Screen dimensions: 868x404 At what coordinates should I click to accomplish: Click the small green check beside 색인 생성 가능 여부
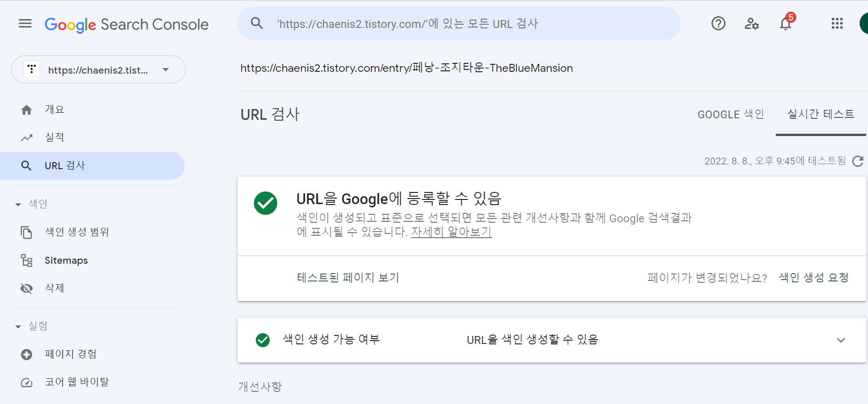point(263,340)
